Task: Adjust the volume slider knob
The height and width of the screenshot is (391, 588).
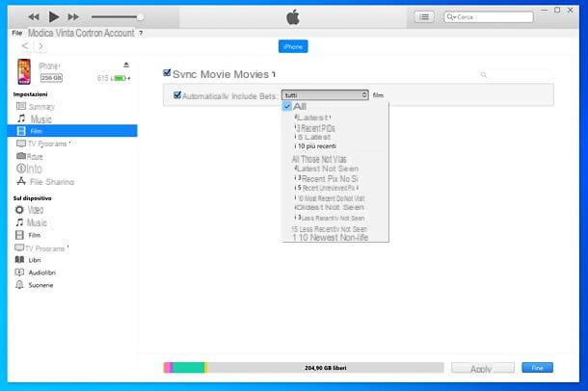Action: click(x=140, y=17)
